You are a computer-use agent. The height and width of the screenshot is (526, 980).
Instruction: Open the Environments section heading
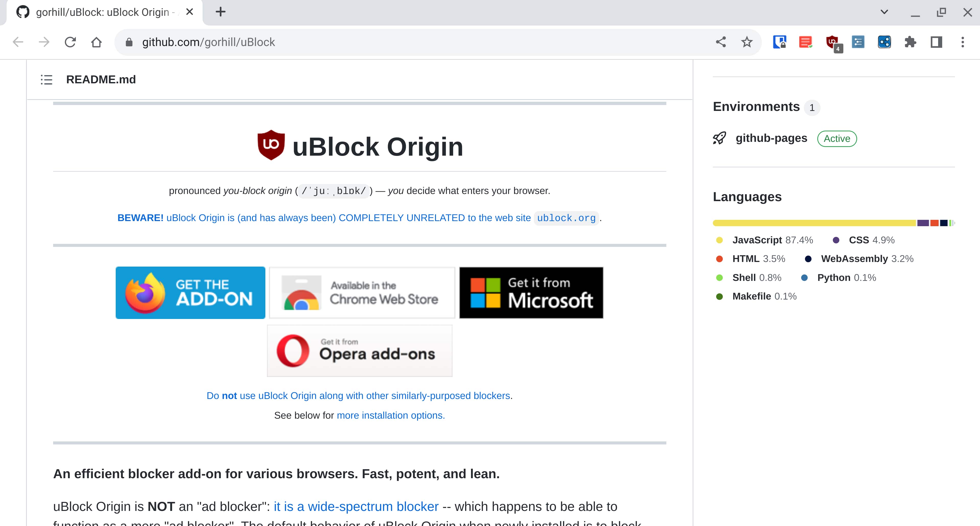pos(756,107)
